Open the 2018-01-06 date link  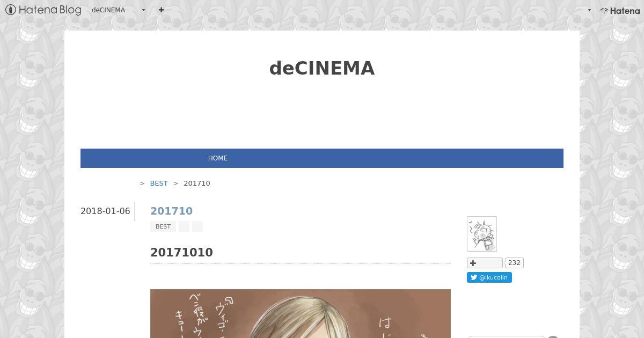[105, 211]
